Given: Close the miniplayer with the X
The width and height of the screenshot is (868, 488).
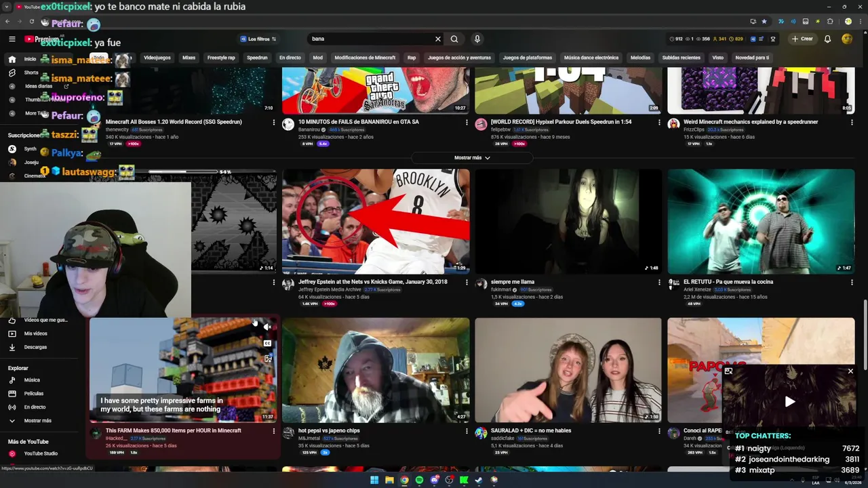Looking at the screenshot, I should 850,371.
